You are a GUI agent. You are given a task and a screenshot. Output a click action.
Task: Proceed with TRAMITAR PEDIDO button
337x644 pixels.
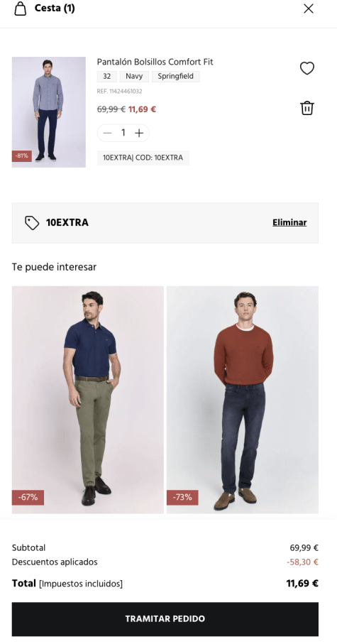coord(165,619)
